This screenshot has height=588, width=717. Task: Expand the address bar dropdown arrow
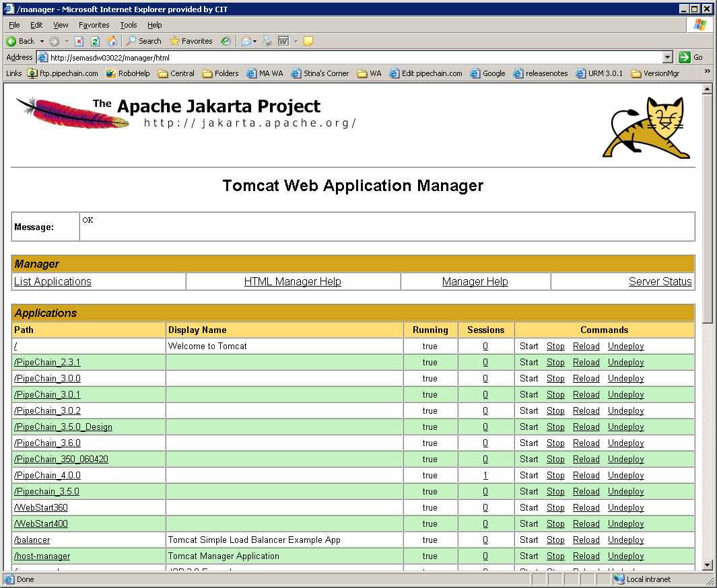point(667,57)
